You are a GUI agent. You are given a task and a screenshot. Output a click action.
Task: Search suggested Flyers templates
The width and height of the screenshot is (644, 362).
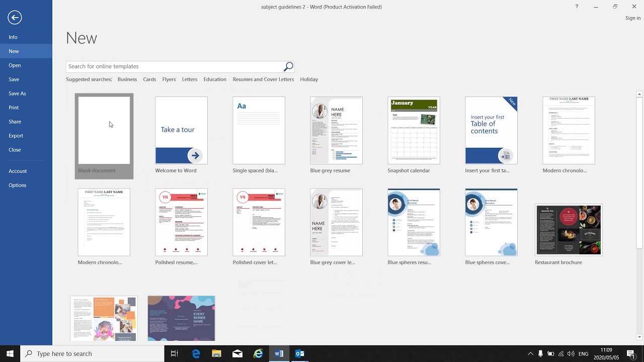click(169, 79)
